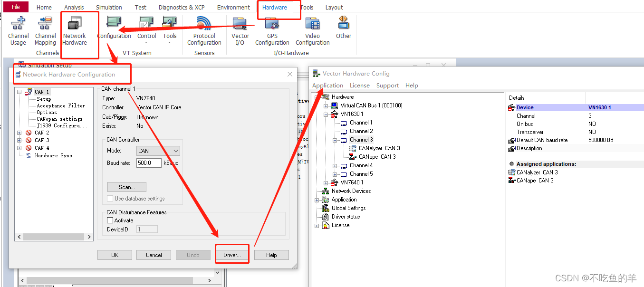Toggle Use database settings checkbox

pos(110,199)
